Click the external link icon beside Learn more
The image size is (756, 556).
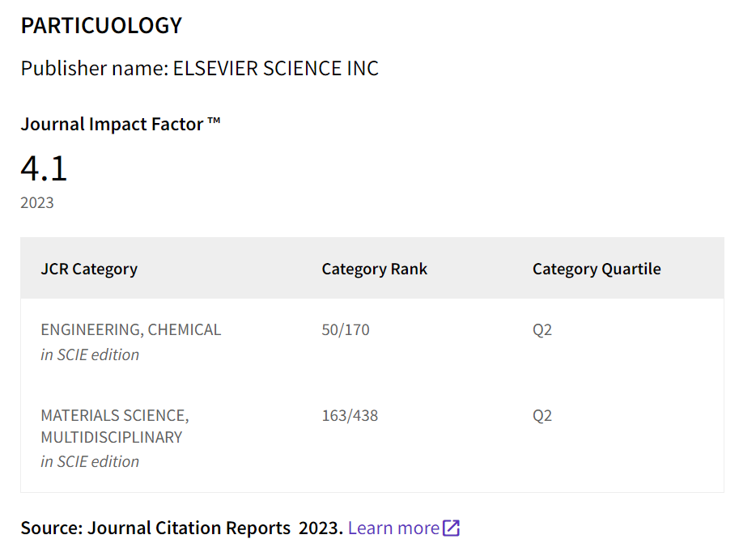[452, 528]
